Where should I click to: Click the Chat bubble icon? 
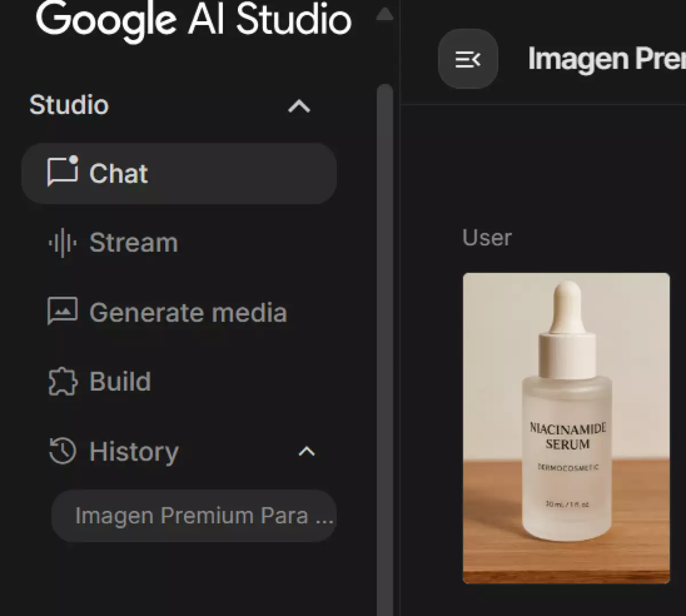coord(62,172)
